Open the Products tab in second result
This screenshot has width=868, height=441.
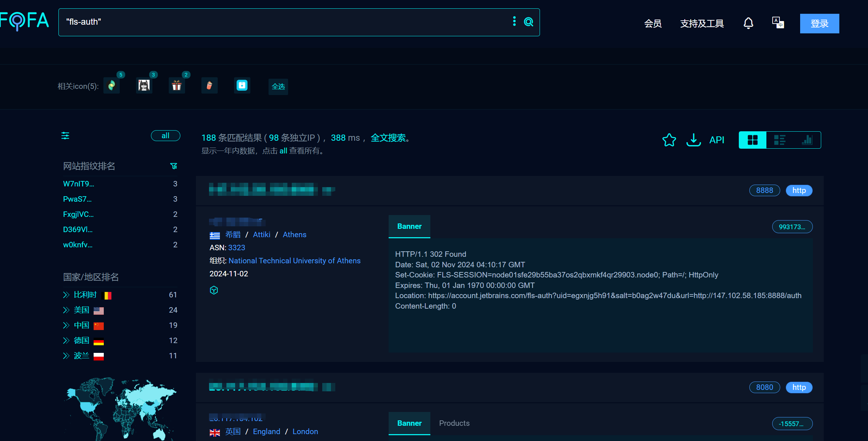(454, 423)
